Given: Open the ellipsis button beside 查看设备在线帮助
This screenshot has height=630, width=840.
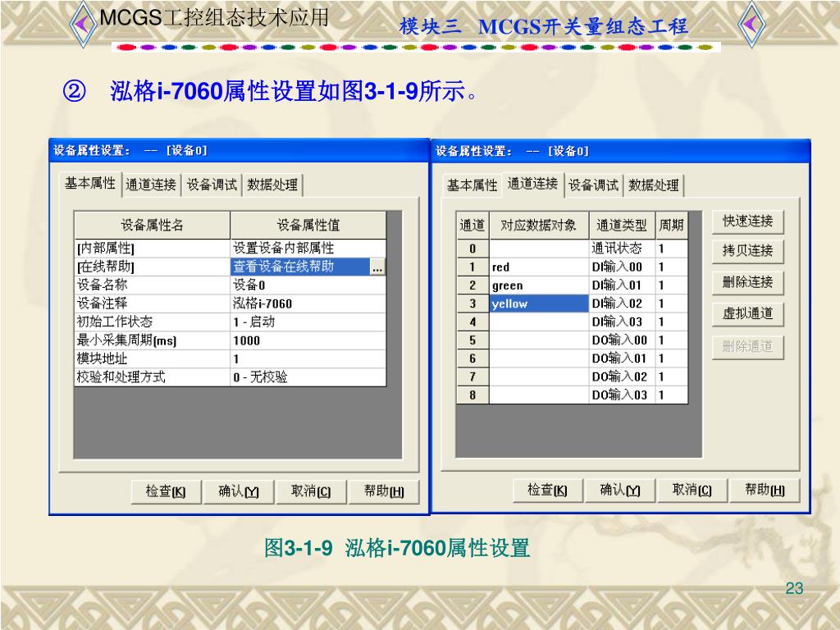Looking at the screenshot, I should (x=377, y=267).
